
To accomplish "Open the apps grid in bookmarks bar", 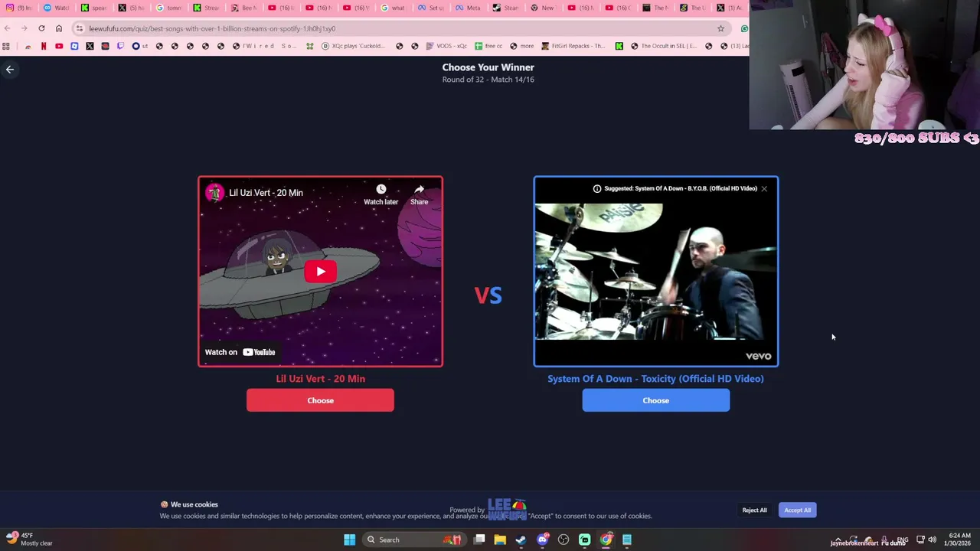I will pos(6,46).
